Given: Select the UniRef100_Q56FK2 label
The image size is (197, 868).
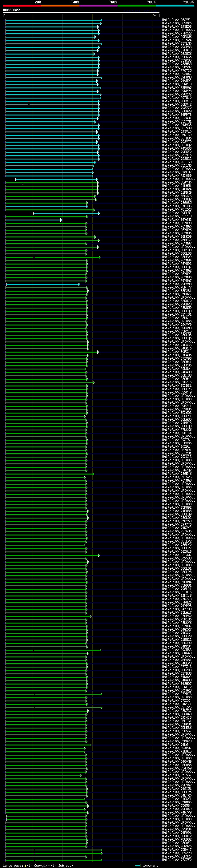Looking at the screenshot, I should click(176, 240).
